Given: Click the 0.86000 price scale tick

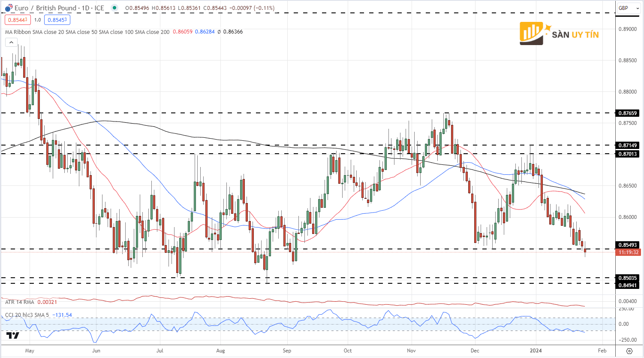Looking at the screenshot, I should tap(627, 217).
